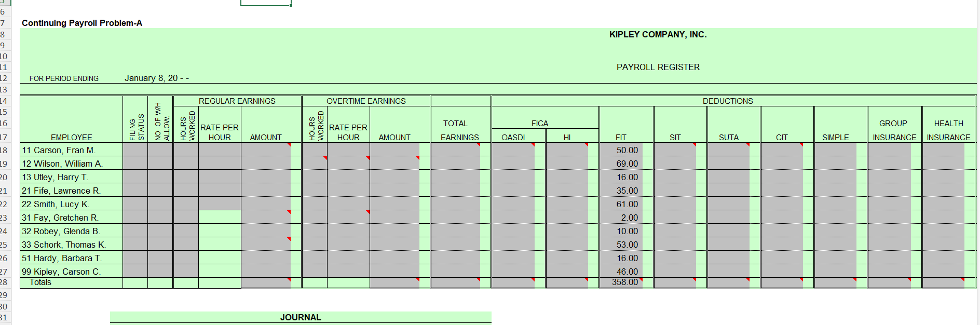Select the FIT column header
Screen dimensions: 980x325
click(621, 137)
